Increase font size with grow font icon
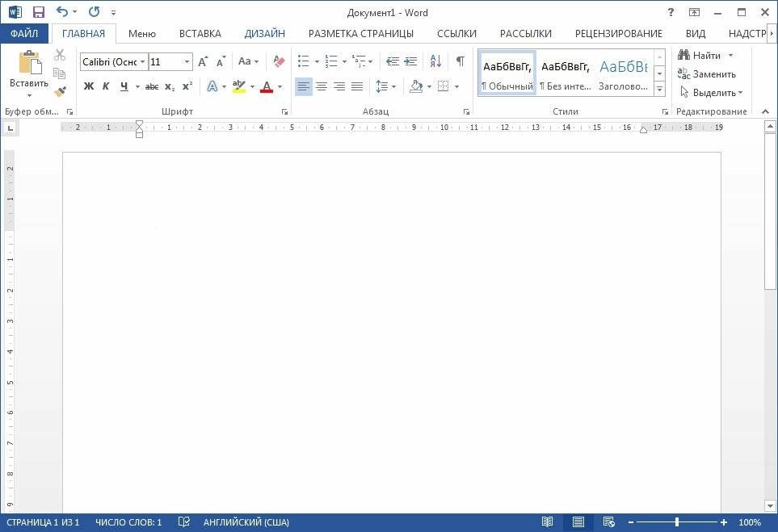 click(203, 62)
